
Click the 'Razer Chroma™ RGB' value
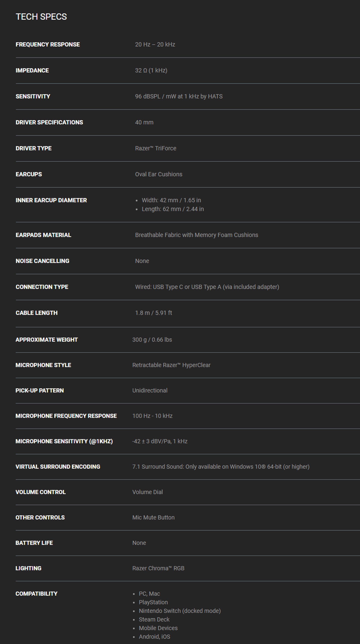click(x=158, y=569)
